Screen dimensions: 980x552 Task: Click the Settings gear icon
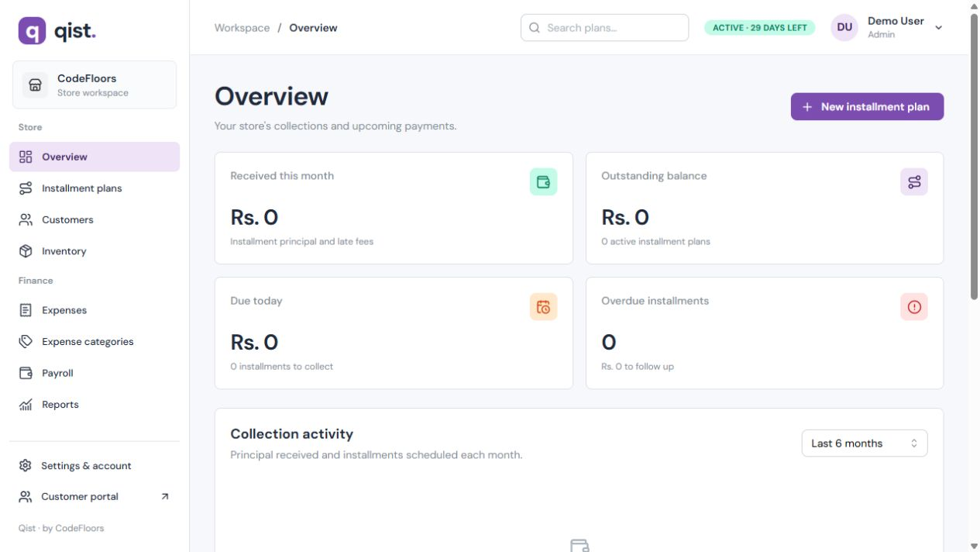[25, 465]
